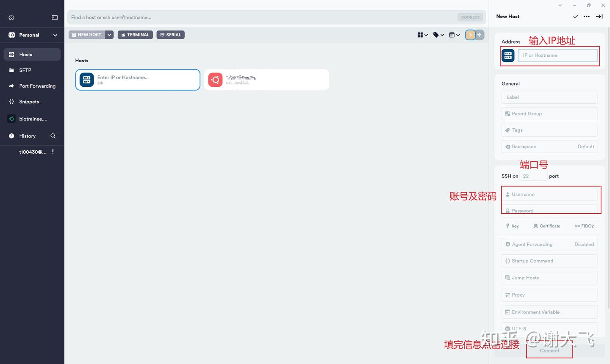Select Certificate authentication option
Screen dimensions: 610x364
546,226
